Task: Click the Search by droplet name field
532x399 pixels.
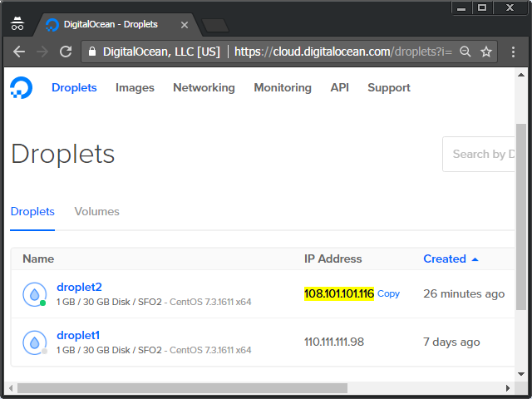Action: click(482, 154)
